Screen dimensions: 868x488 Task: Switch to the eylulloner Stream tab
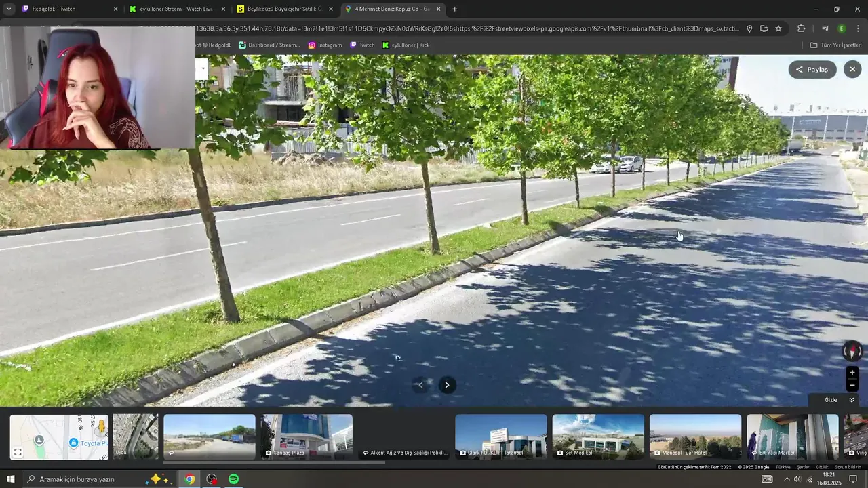click(x=176, y=9)
